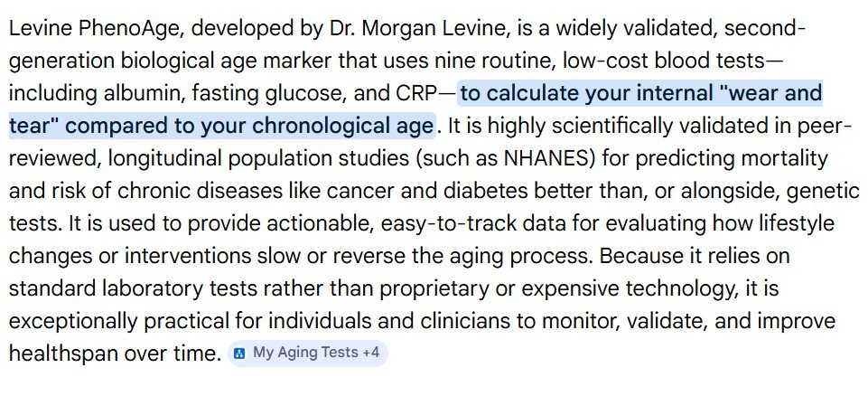The width and height of the screenshot is (868, 396).
Task: Click the My Aging Tests source favicon
Action: click(240, 354)
